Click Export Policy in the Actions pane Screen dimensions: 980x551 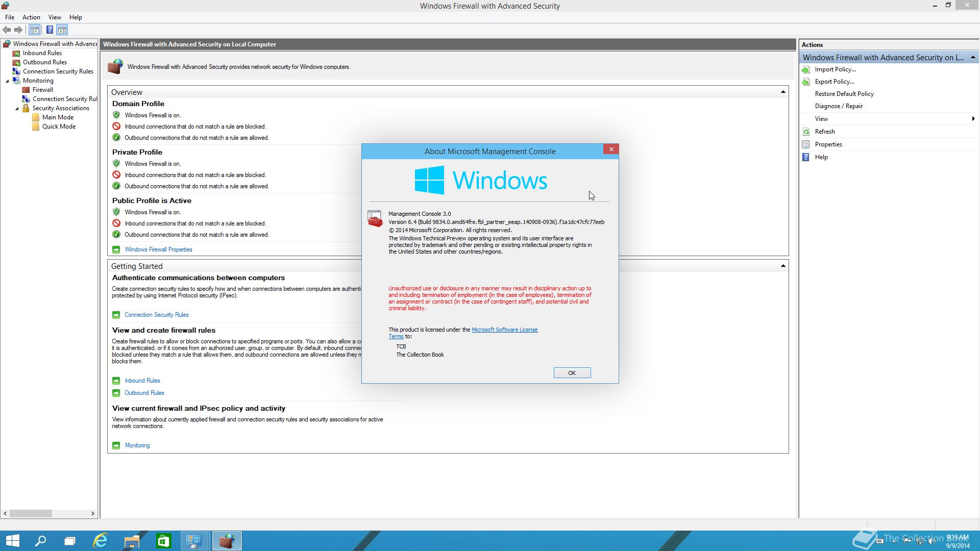coord(835,82)
